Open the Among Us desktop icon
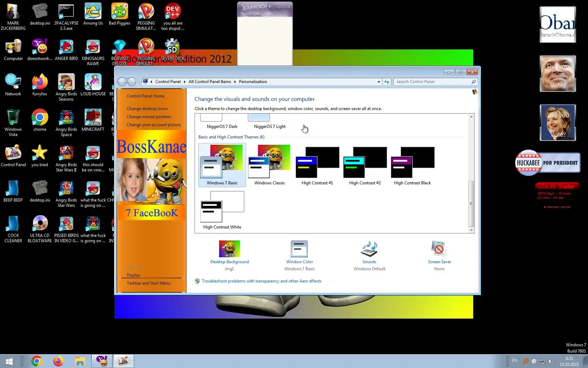 tap(93, 15)
